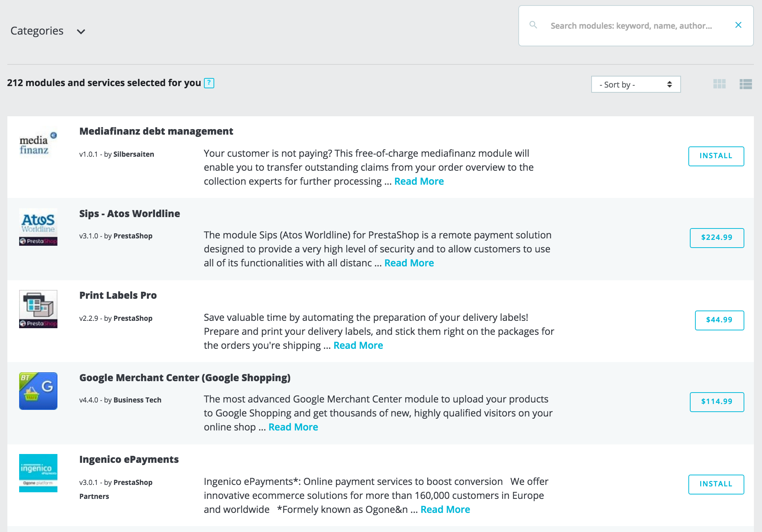Buy Print Labels Pro for $44.99
Screen dimensions: 762x532
point(719,320)
